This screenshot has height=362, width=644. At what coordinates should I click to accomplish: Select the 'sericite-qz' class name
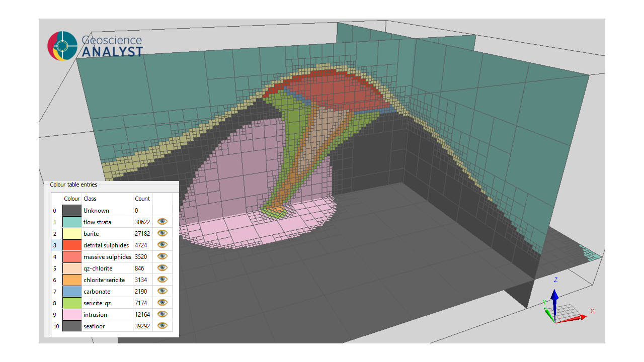(98, 303)
